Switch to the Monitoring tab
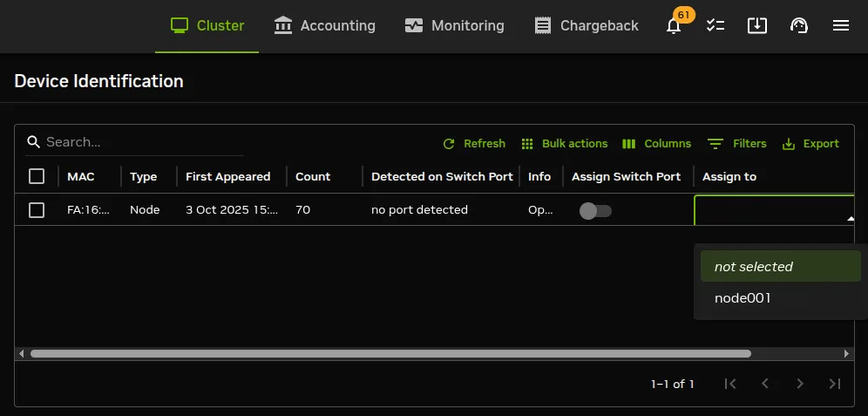This screenshot has height=416, width=868. point(455,25)
